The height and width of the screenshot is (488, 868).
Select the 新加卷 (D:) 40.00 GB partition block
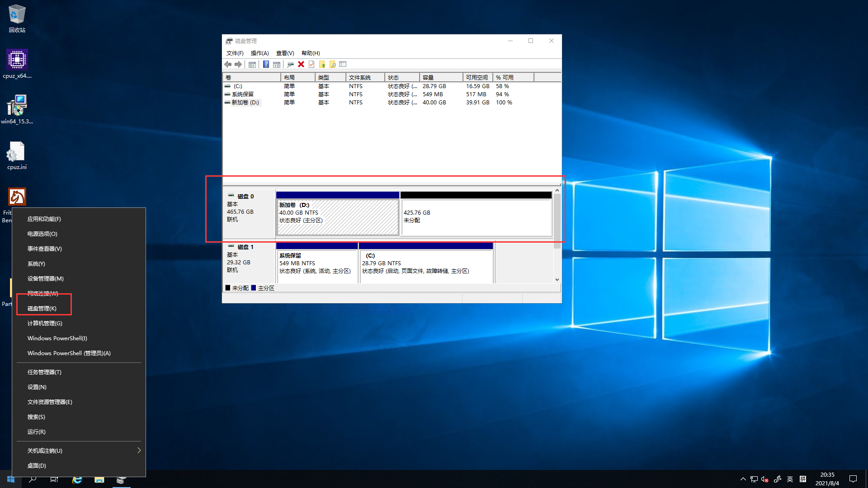[338, 214]
